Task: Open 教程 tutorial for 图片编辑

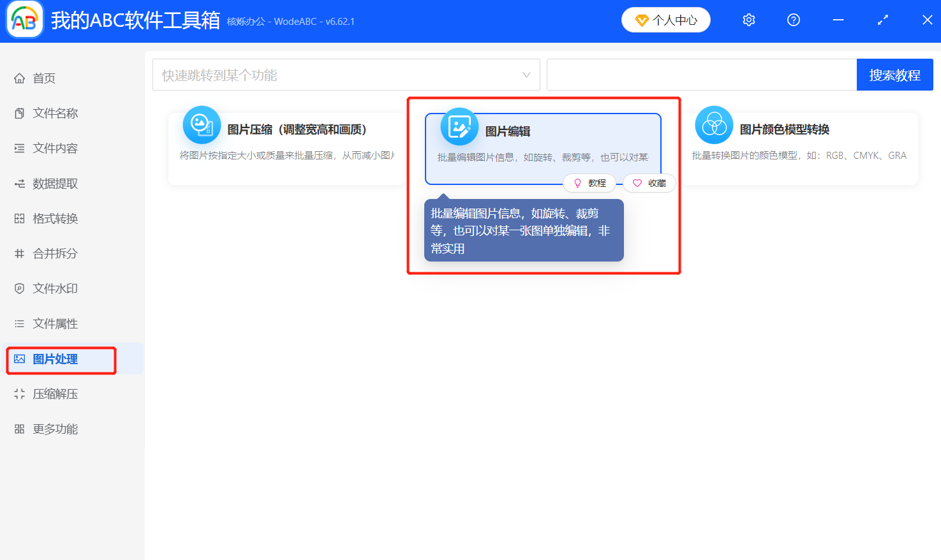Action: pyautogui.click(x=589, y=183)
